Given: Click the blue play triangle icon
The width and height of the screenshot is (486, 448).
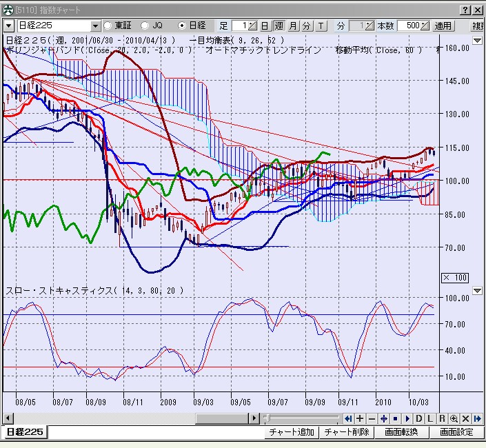Looking at the screenshot, I should point(407,419).
